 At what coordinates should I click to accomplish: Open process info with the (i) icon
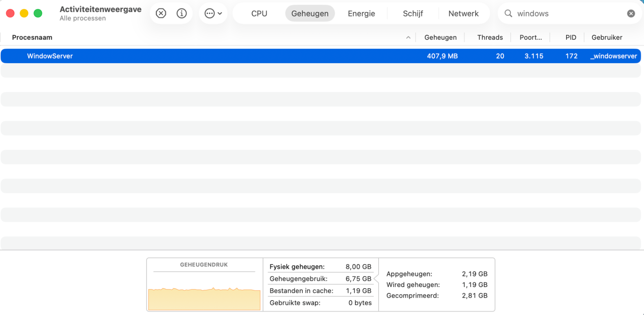(x=181, y=13)
